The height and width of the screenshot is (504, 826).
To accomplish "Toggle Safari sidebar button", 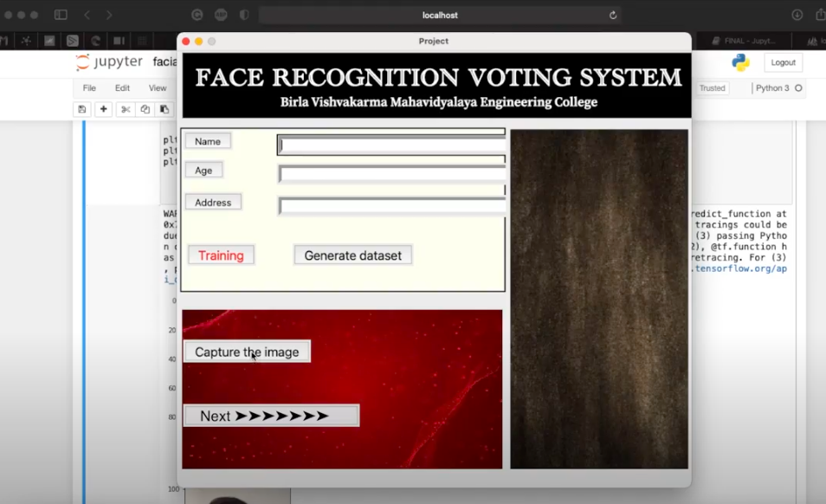I will pos(61,15).
